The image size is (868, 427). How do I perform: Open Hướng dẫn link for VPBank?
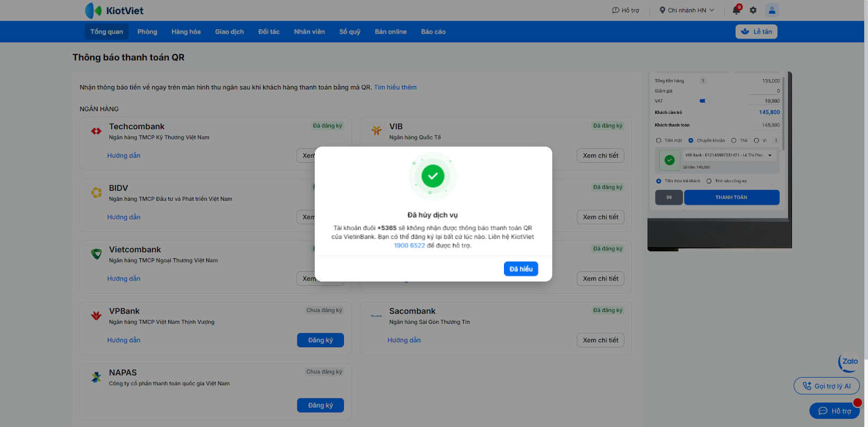pos(124,340)
